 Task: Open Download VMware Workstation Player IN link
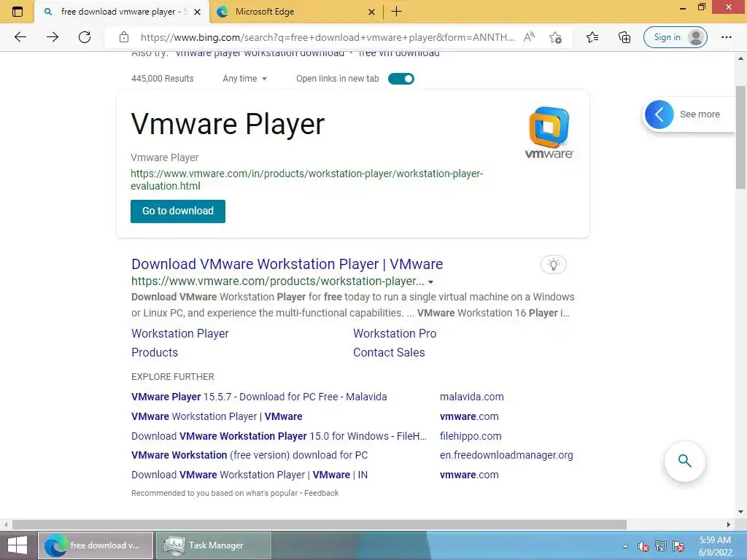point(249,475)
